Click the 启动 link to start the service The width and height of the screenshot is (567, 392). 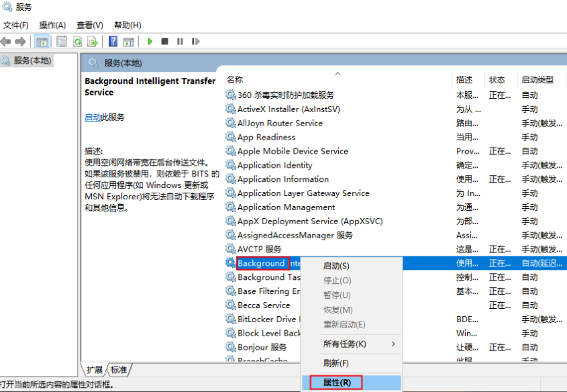pyautogui.click(x=93, y=117)
